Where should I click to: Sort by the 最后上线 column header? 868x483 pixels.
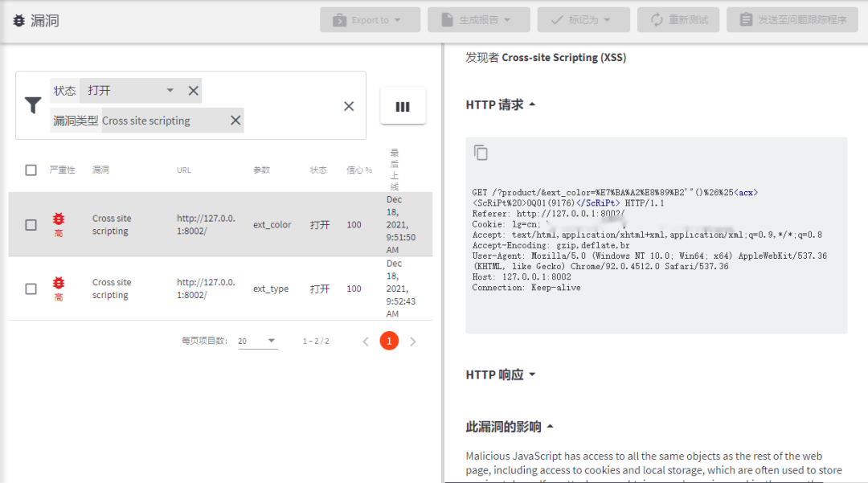coord(394,170)
